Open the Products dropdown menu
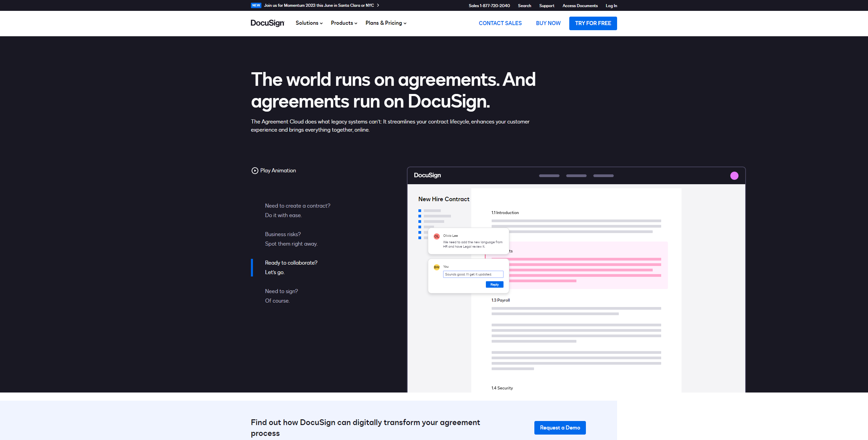 pyautogui.click(x=344, y=23)
